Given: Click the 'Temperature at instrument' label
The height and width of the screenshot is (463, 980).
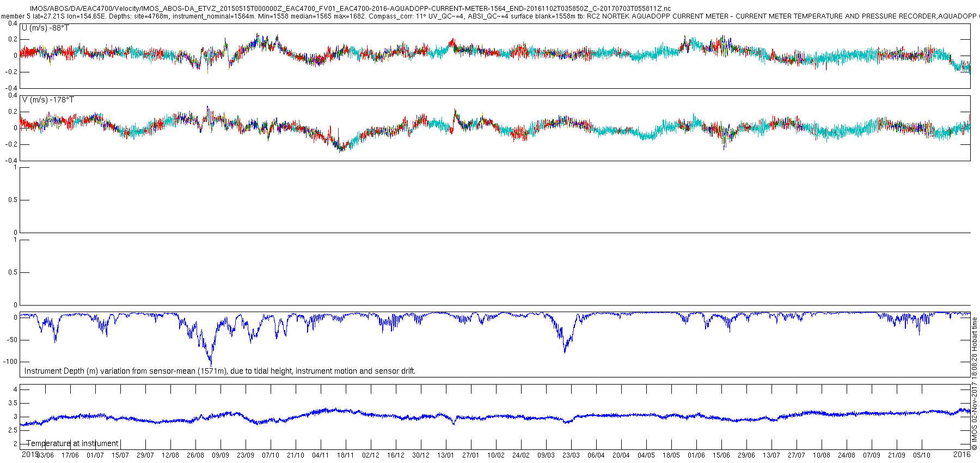Looking at the screenshot, I should (x=72, y=443).
